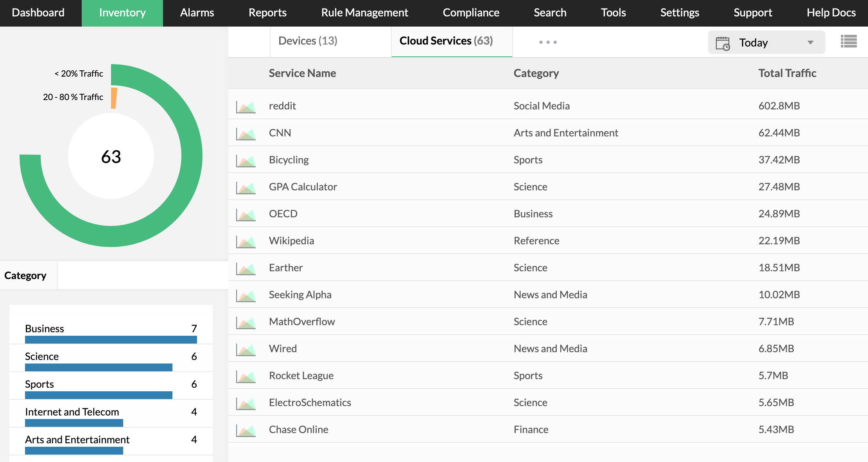Open the traffic graph icon for Wikipedia

[x=246, y=241]
